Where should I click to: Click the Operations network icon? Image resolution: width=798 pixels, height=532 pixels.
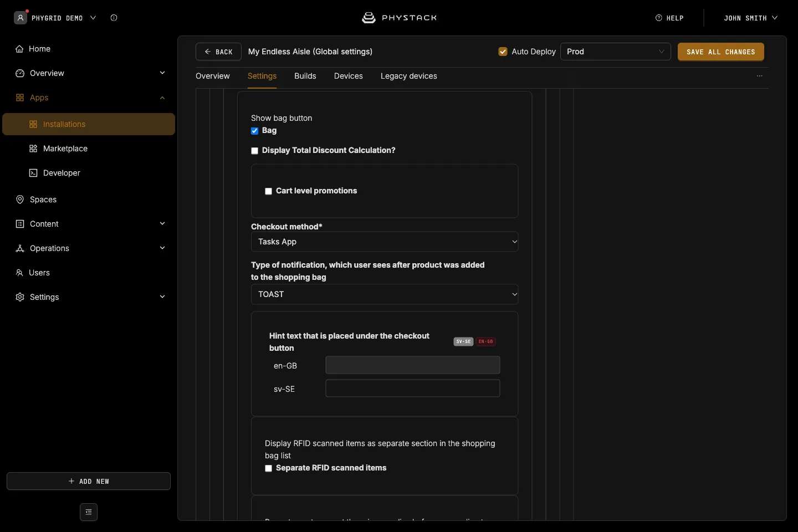click(20, 248)
